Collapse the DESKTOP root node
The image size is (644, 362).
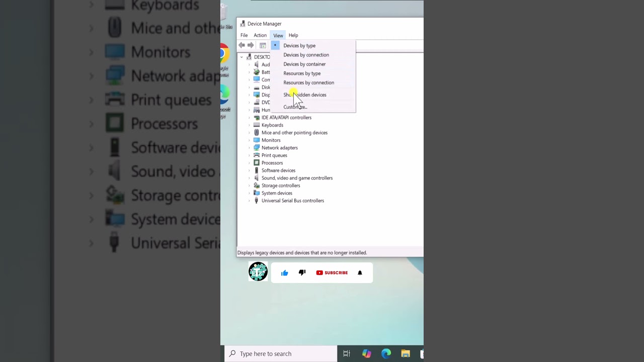(242, 57)
